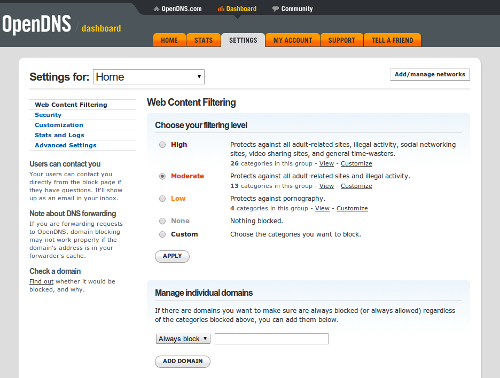Customize the High filtering group
The image size is (500, 378).
pos(356,163)
